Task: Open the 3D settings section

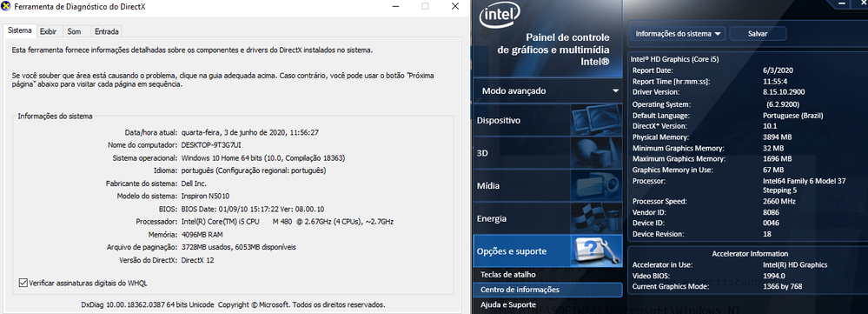Action: [522, 153]
